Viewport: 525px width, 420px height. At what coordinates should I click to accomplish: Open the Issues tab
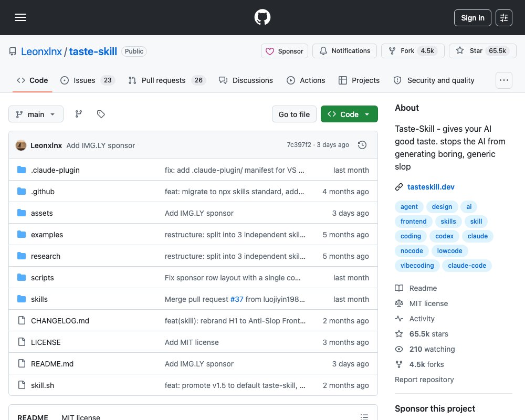(88, 80)
